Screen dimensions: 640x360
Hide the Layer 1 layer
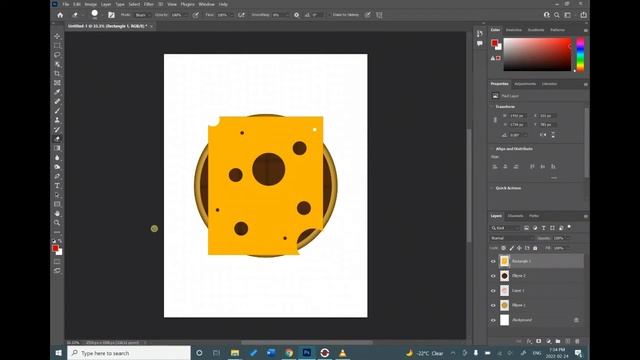[493, 291]
